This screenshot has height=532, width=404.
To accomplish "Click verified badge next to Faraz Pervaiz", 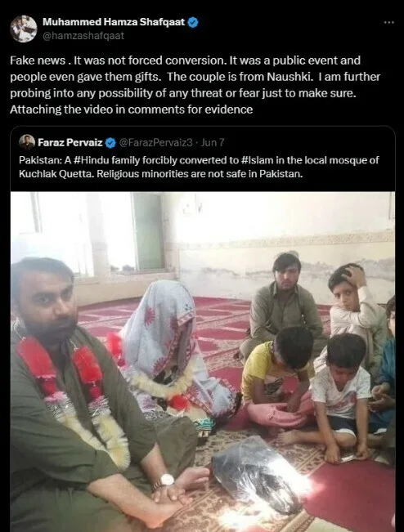I will [110, 143].
